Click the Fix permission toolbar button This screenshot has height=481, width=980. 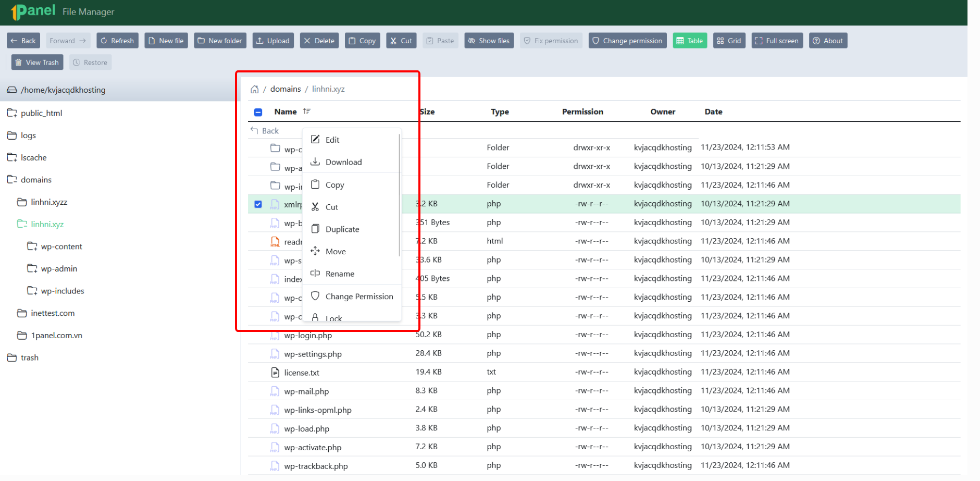[x=551, y=41]
